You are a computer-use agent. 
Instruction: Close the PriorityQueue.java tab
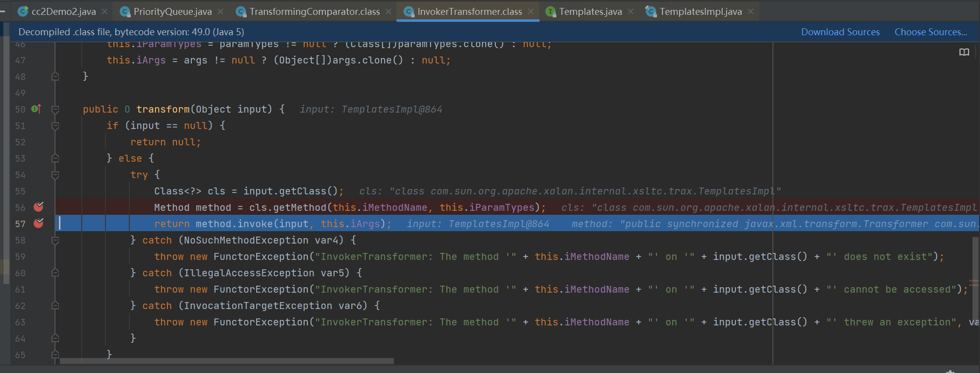coord(220,11)
